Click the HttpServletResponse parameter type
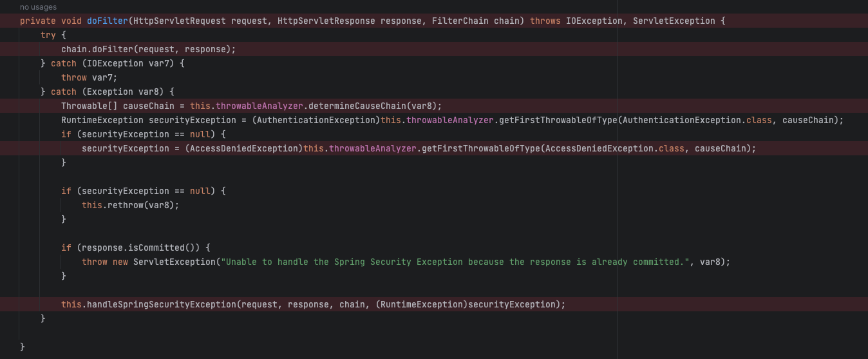868x359 pixels. (326, 21)
